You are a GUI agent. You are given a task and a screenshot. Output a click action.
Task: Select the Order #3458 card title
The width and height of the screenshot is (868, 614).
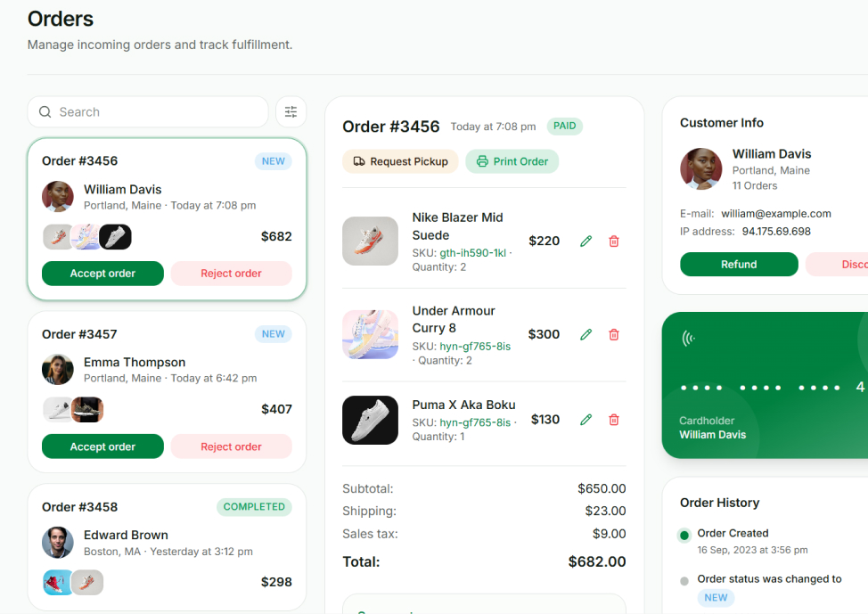[x=79, y=507]
